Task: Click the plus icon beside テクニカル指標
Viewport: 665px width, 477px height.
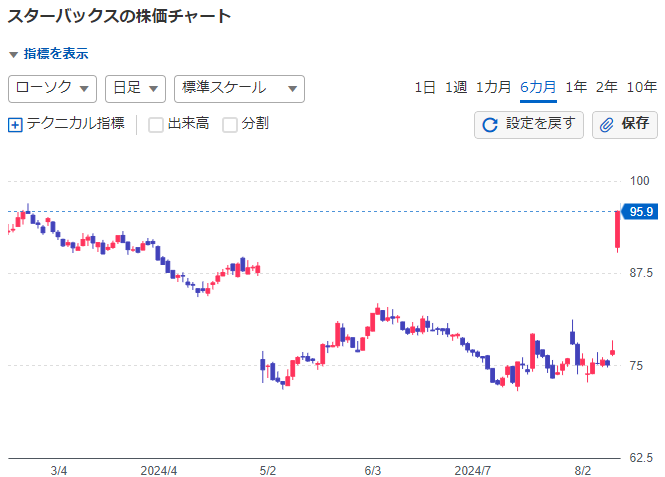Action: [x=15, y=125]
